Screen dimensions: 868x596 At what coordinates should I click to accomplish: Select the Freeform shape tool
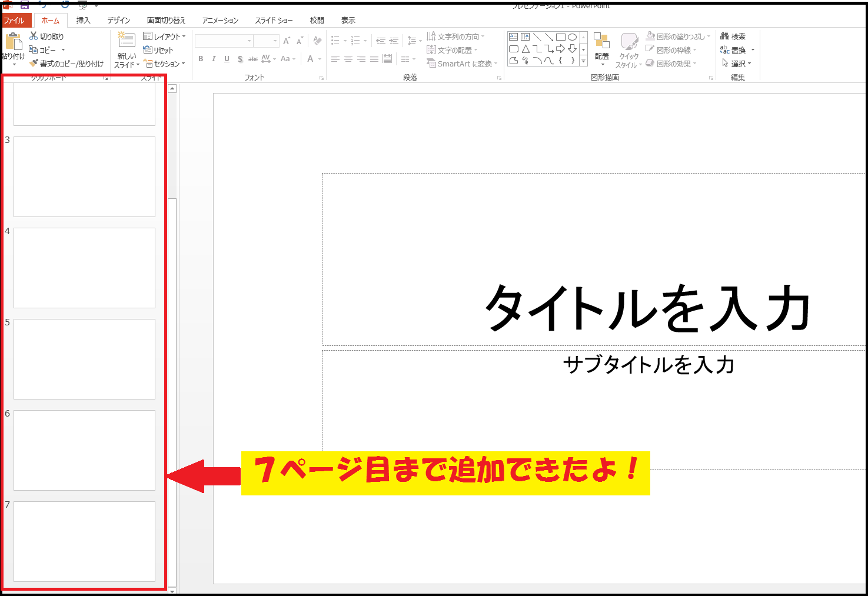pos(514,60)
